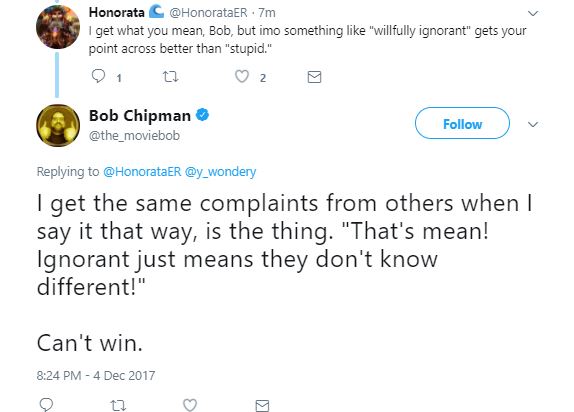Share Bob Chipman's tweet via message icon

click(262, 405)
